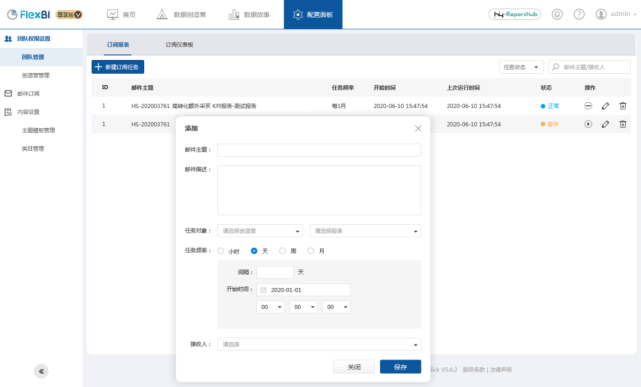Image resolution: width=641 pixels, height=387 pixels.
Task: Click the 2020-01-01 start date field
Action: click(x=303, y=290)
